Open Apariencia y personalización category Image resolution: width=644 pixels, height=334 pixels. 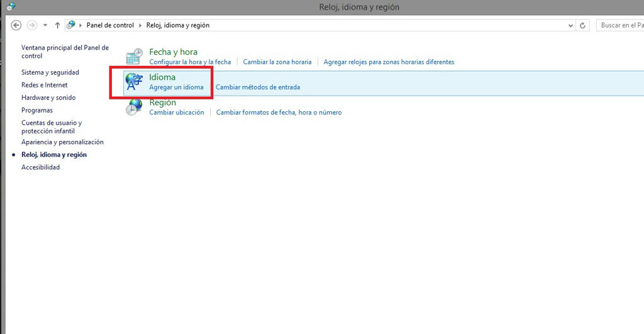point(62,142)
